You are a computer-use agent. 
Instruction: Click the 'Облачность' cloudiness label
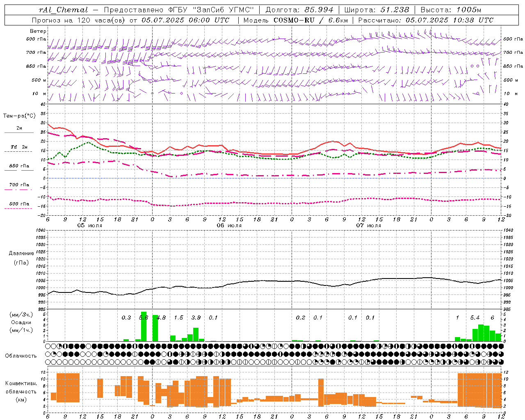coord(21,356)
